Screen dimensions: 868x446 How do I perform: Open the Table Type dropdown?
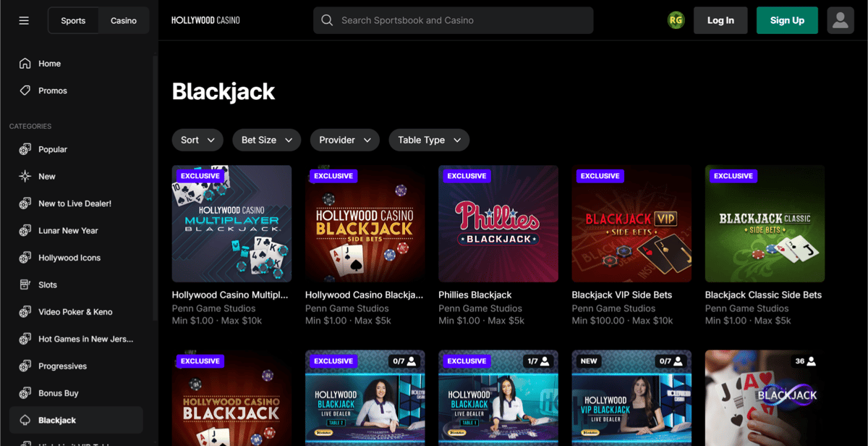[429, 140]
